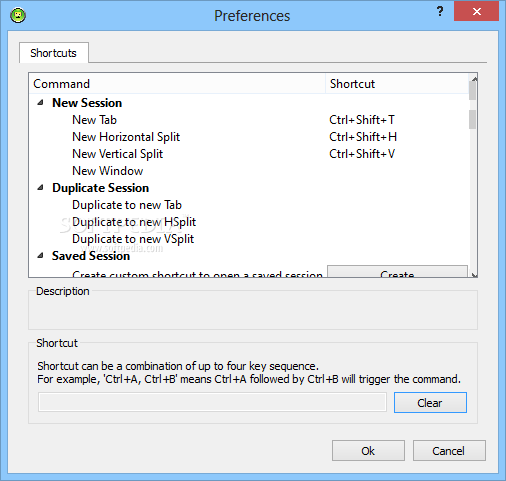Collapse the Saved Session group
The image size is (506, 481).
[x=40, y=256]
